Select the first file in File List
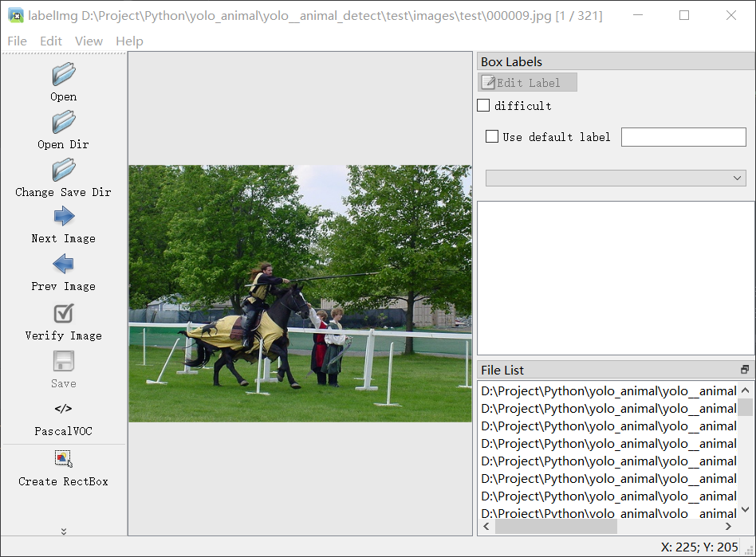The image size is (756, 557). point(608,390)
